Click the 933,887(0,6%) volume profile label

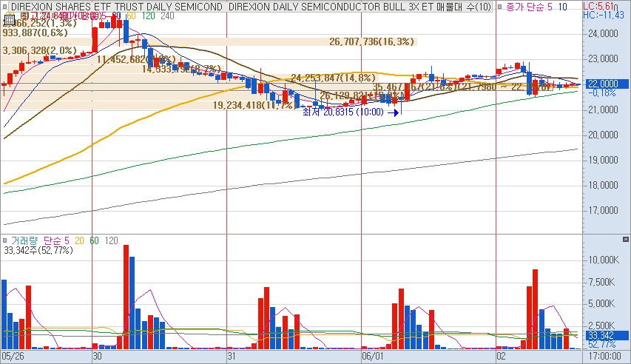[35, 33]
